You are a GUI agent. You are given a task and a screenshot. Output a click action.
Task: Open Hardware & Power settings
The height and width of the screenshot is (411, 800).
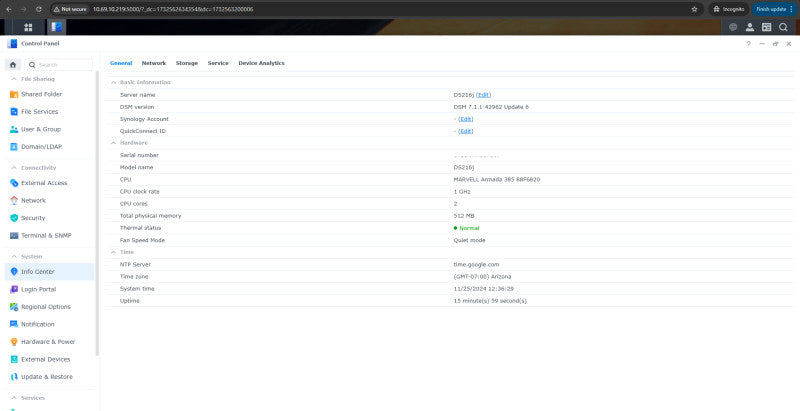(49, 342)
